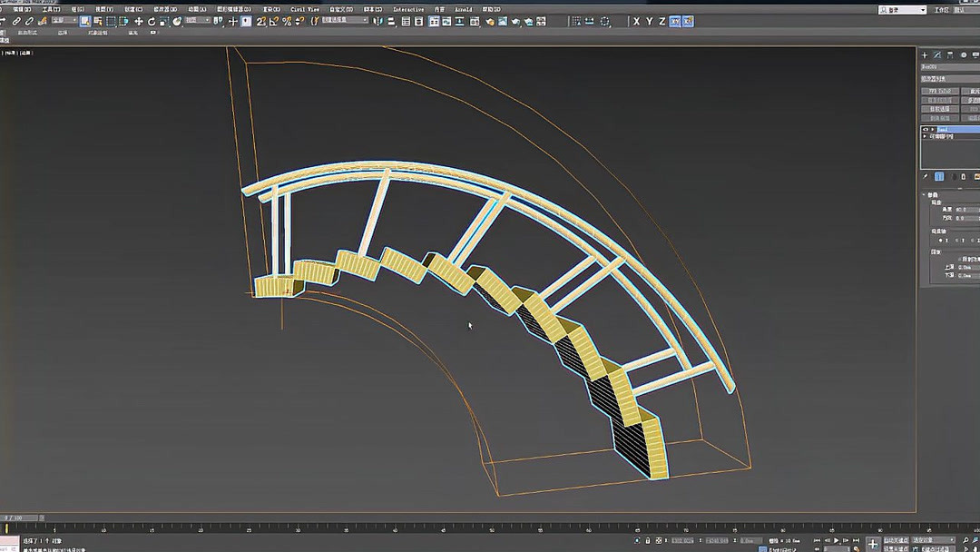Image resolution: width=980 pixels, height=552 pixels.
Task: Open the Render Setup dialog
Action: pos(490,21)
